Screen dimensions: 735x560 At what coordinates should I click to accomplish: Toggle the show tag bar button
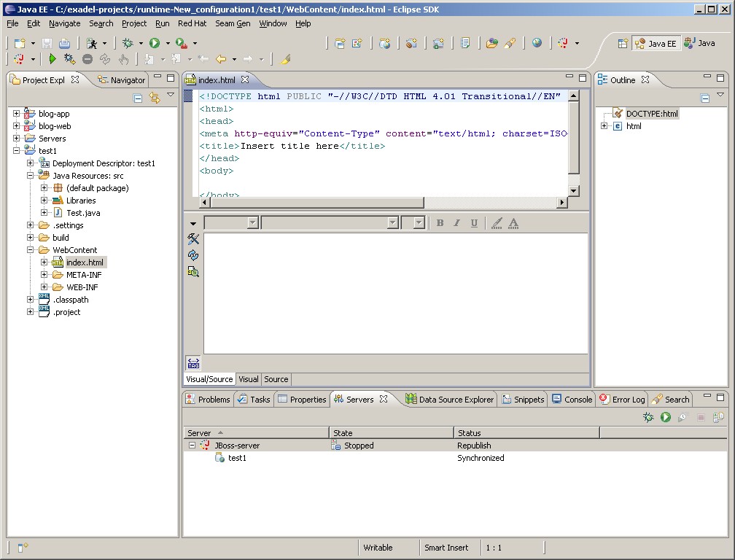coord(193,362)
